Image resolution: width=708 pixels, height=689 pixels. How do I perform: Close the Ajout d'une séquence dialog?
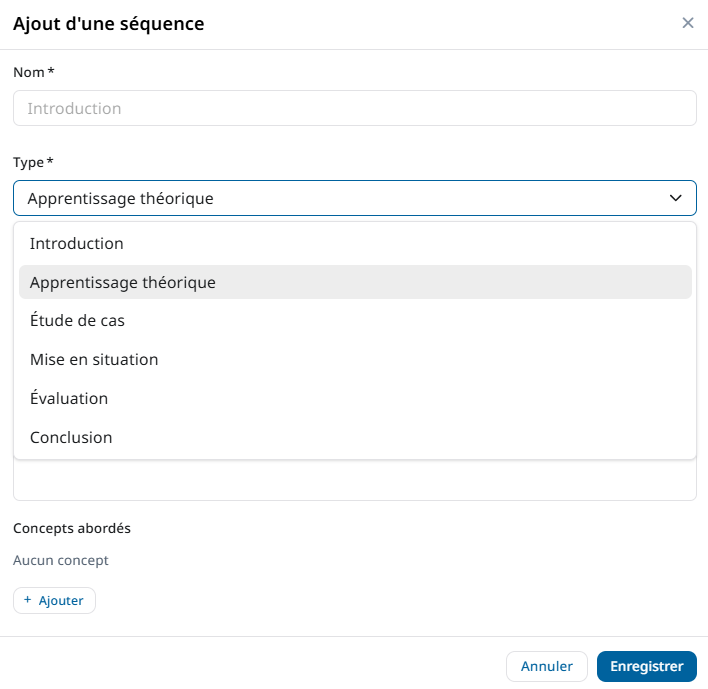pyautogui.click(x=688, y=23)
